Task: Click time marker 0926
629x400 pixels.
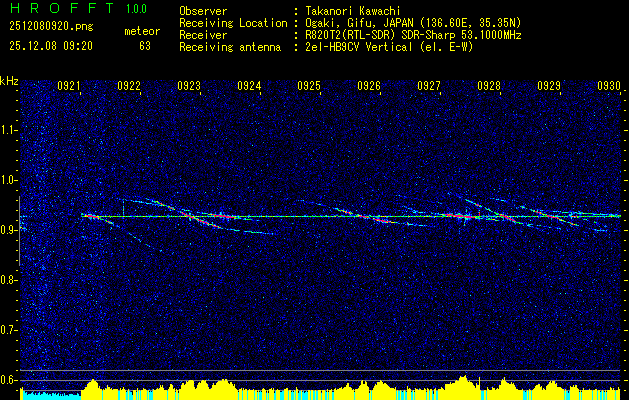Action: coord(369,85)
